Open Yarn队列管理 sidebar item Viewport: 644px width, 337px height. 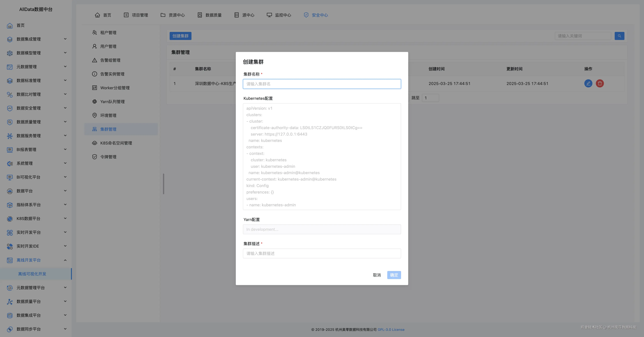click(112, 102)
